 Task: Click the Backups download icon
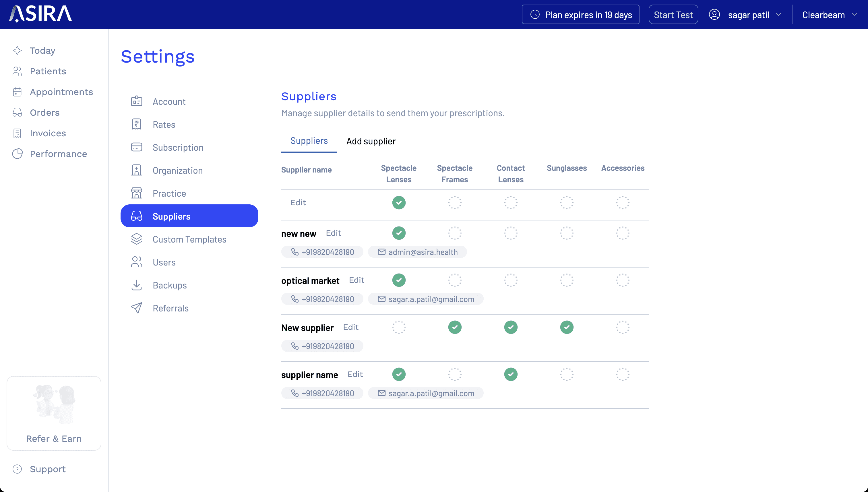point(137,285)
